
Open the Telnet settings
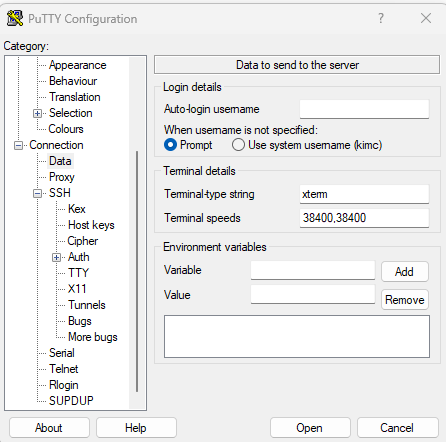click(63, 369)
